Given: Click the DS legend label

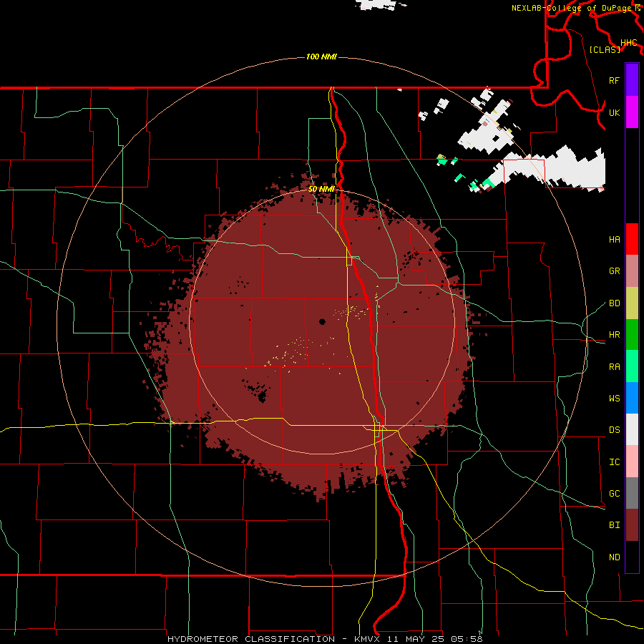Looking at the screenshot, I should coord(614,430).
